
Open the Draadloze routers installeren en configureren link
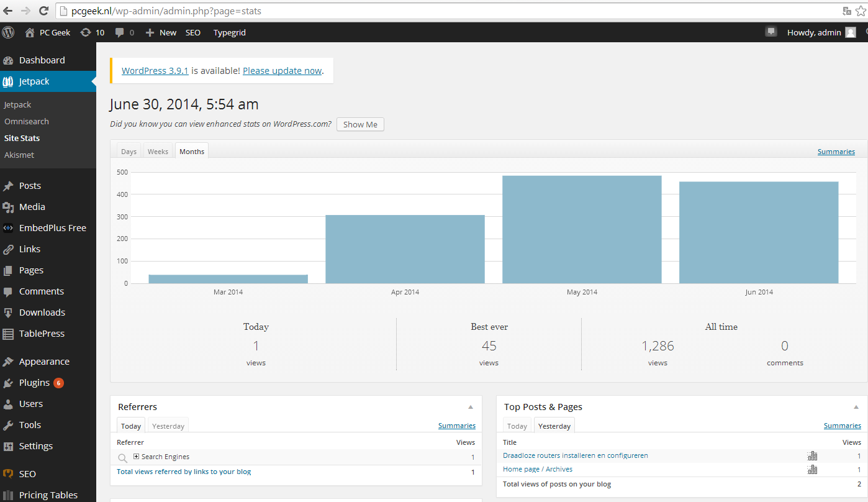576,455
